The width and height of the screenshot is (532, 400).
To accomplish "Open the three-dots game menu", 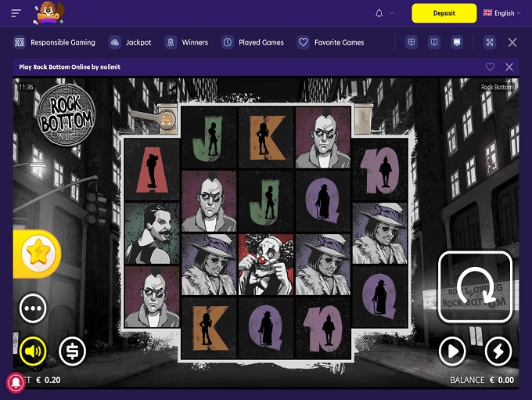I will coord(33,308).
